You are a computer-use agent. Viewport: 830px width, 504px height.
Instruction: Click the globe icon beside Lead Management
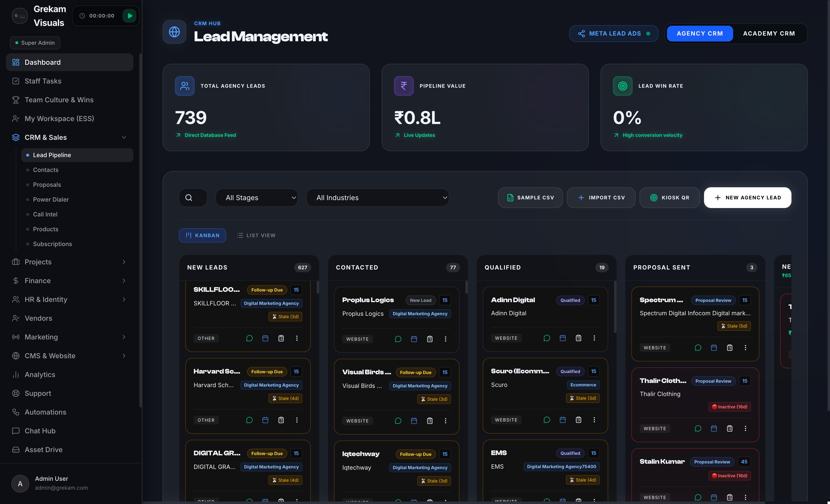174,32
